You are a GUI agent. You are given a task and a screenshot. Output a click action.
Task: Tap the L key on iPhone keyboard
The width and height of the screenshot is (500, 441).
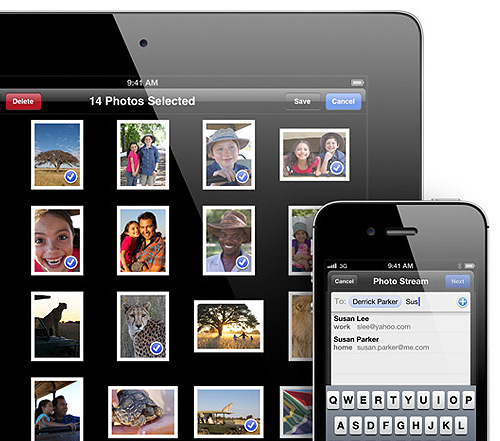tap(461, 426)
